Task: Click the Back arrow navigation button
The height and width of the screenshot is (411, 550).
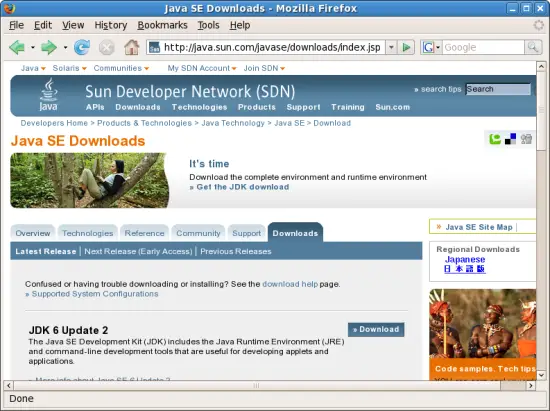Action: point(17,47)
